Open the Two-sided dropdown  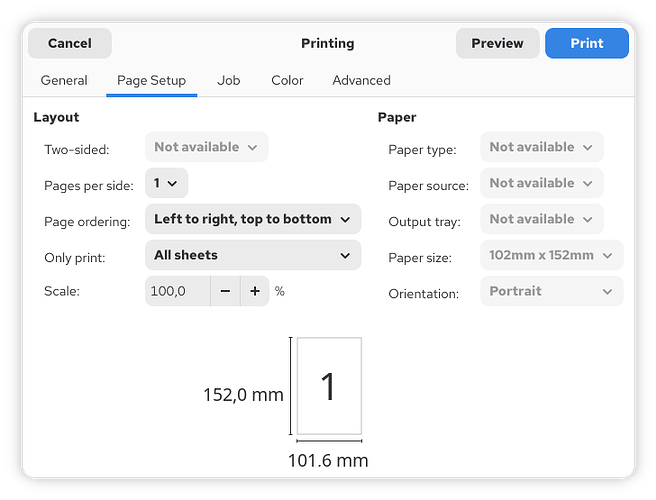206,147
